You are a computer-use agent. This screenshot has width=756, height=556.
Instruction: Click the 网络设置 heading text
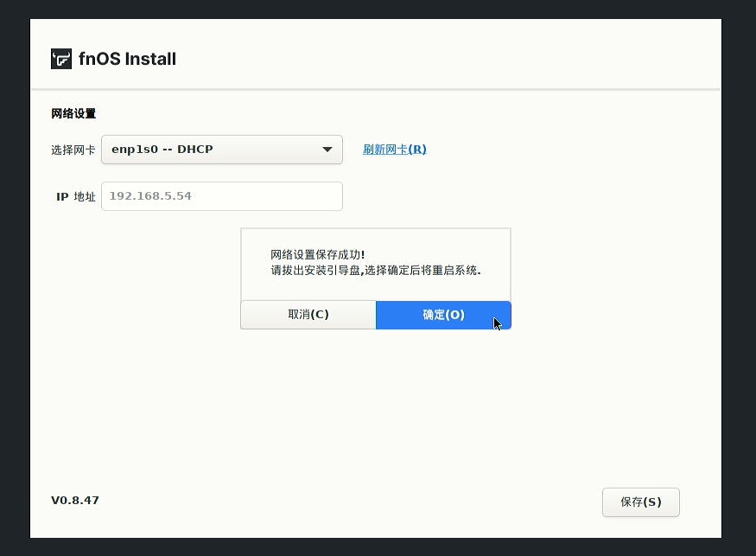click(73, 113)
